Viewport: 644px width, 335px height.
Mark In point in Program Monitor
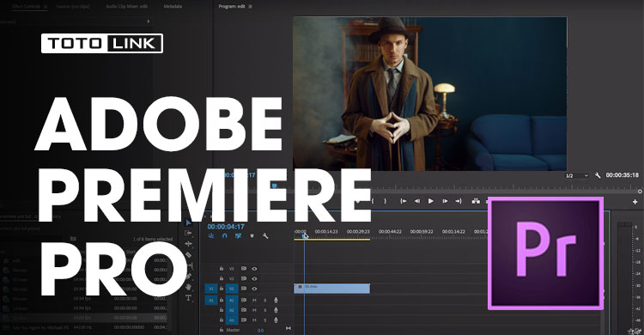pos(373,201)
